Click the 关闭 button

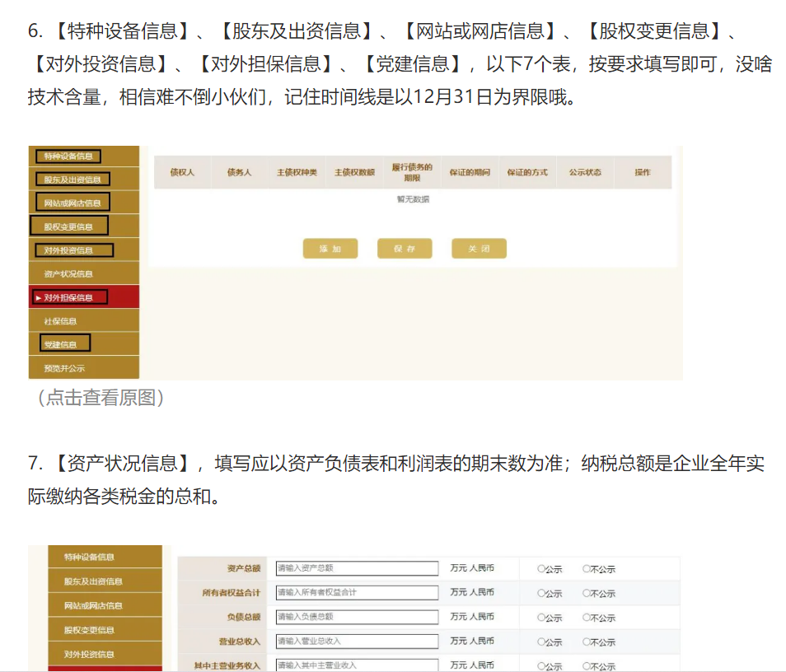479,249
